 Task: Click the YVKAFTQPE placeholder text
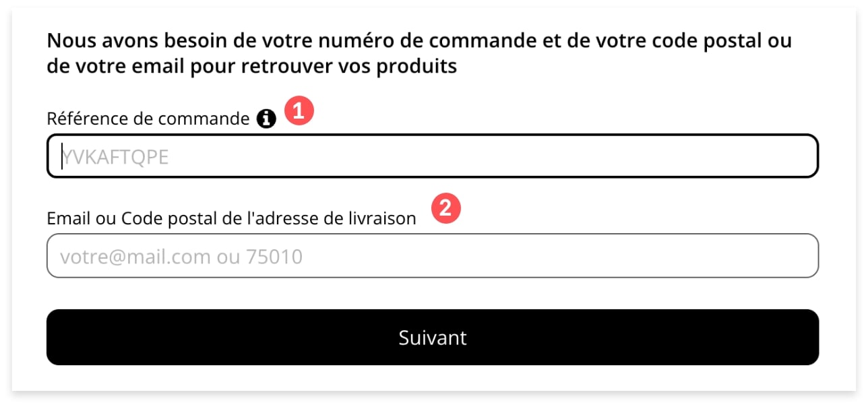click(x=116, y=157)
